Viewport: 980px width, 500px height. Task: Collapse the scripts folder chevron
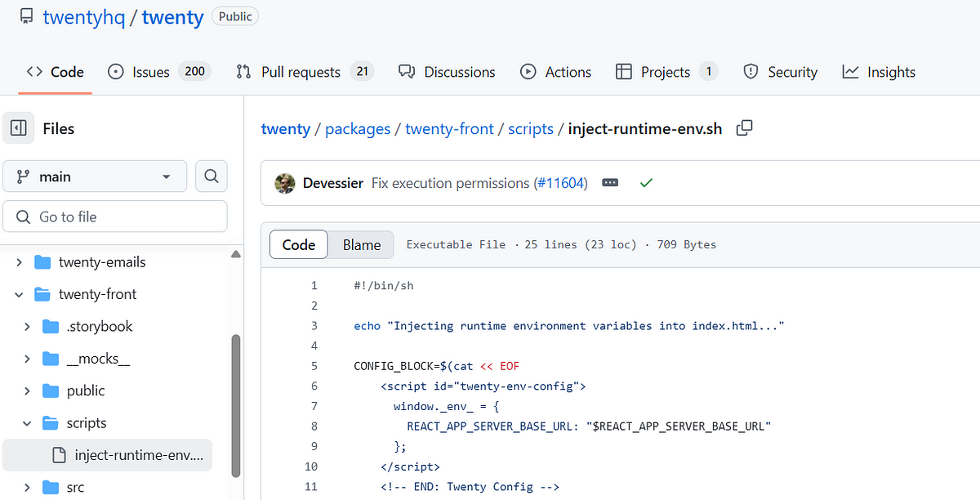click(27, 423)
